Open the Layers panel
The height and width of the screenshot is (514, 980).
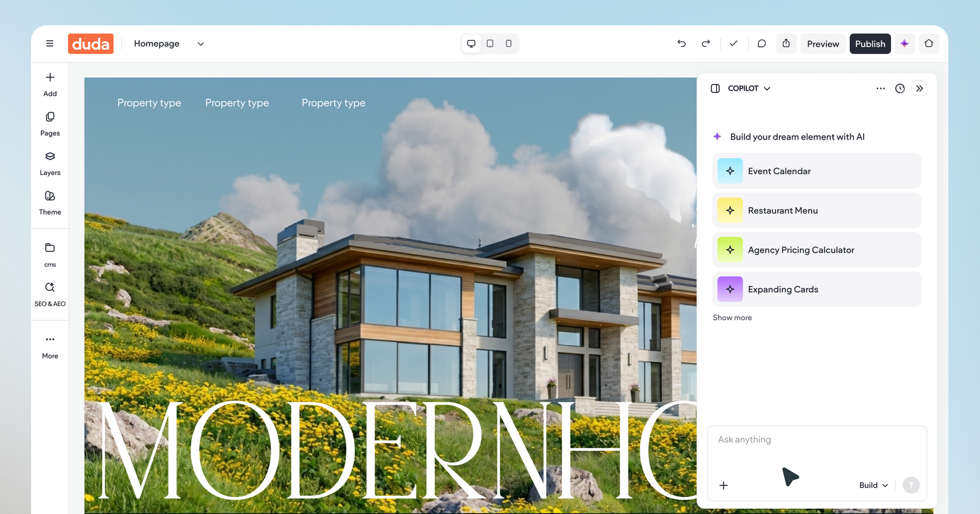pos(50,164)
